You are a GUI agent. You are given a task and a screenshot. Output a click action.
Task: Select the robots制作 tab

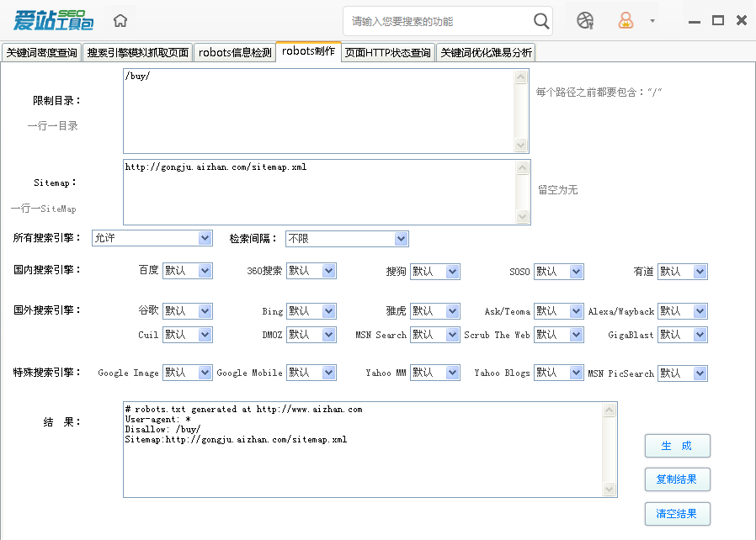[308, 51]
